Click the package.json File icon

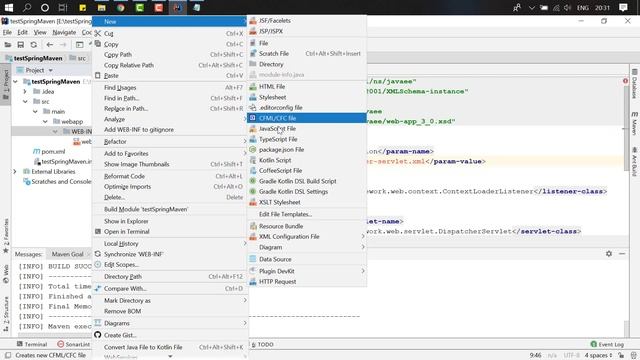[253, 150]
